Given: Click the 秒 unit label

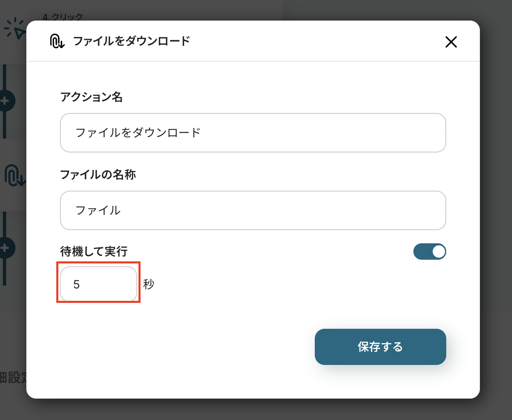Looking at the screenshot, I should pyautogui.click(x=148, y=284).
